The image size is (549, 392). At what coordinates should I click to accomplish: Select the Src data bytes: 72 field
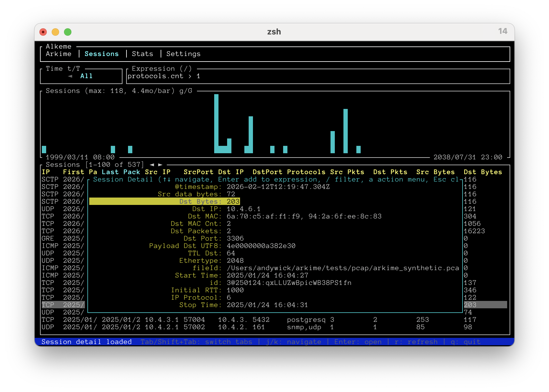click(x=196, y=194)
